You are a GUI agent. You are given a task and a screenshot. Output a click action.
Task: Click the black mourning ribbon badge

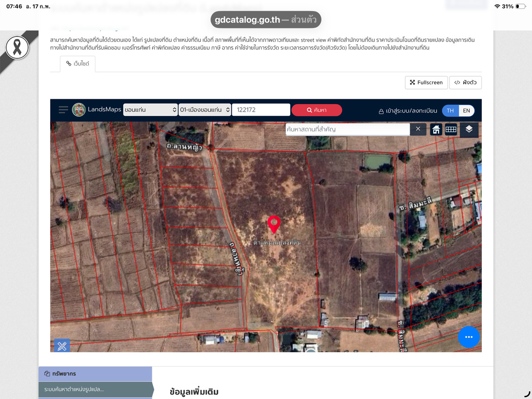click(17, 48)
